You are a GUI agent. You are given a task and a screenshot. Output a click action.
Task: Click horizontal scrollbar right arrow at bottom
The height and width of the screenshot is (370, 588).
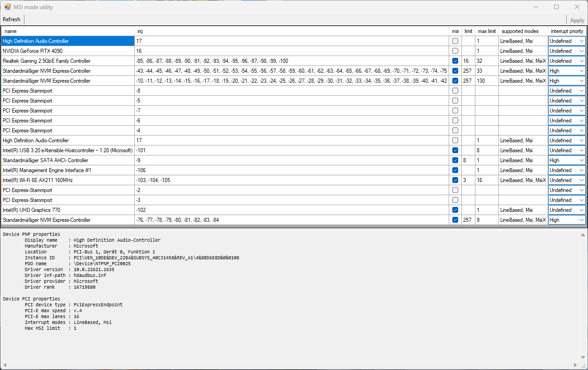[576, 365]
